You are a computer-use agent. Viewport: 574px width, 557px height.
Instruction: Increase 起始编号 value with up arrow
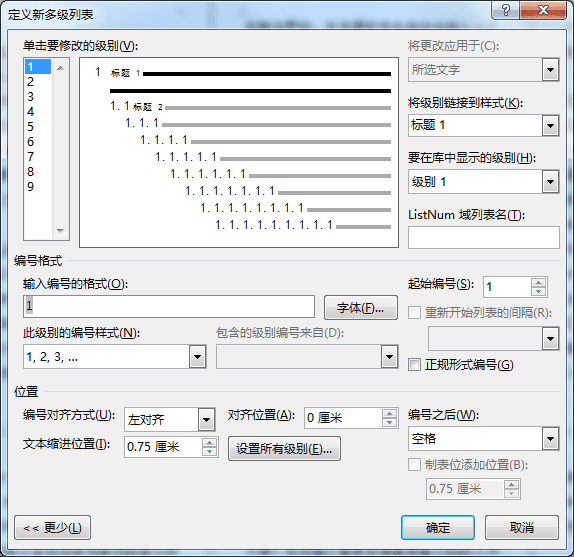click(x=538, y=282)
